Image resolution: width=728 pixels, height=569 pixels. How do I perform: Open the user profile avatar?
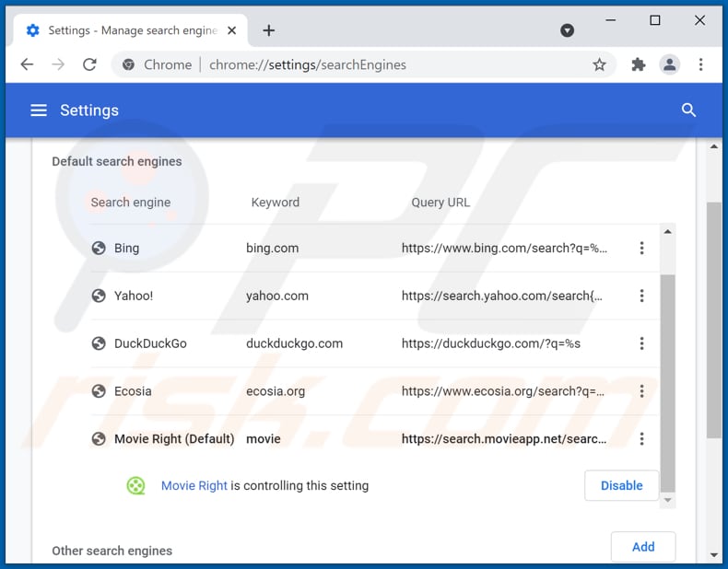tap(670, 64)
